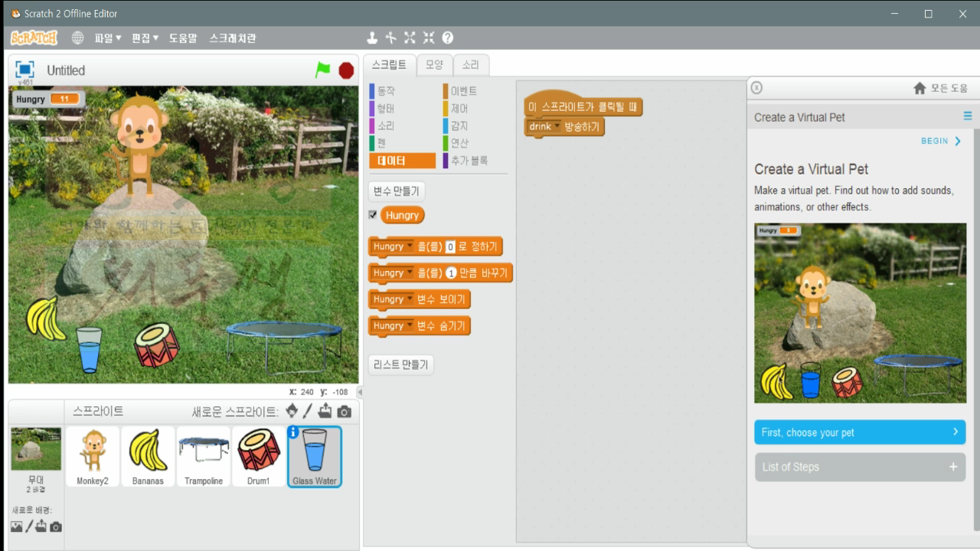980x551 pixels.
Task: Click the value 0 field in 정하기 block
Action: 450,246
